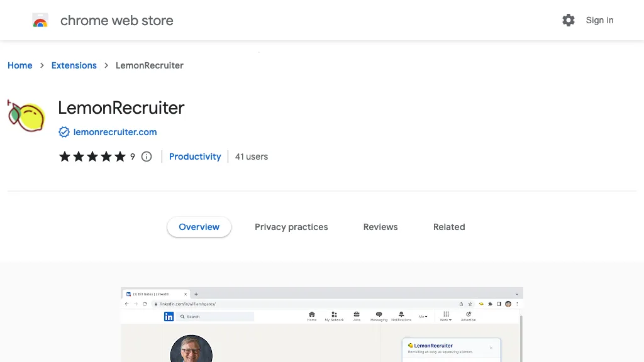Click the Notifications bell in the preview
This screenshot has height=362, width=644.
click(x=401, y=315)
